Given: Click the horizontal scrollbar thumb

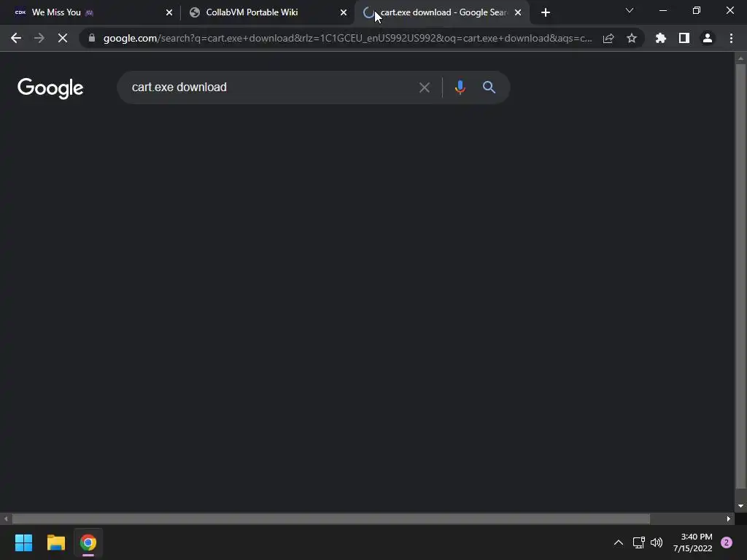Looking at the screenshot, I should coord(331,518).
